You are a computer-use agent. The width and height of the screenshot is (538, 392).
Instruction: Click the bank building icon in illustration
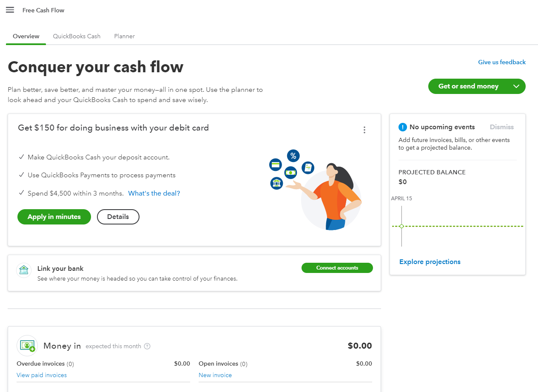[x=276, y=183]
